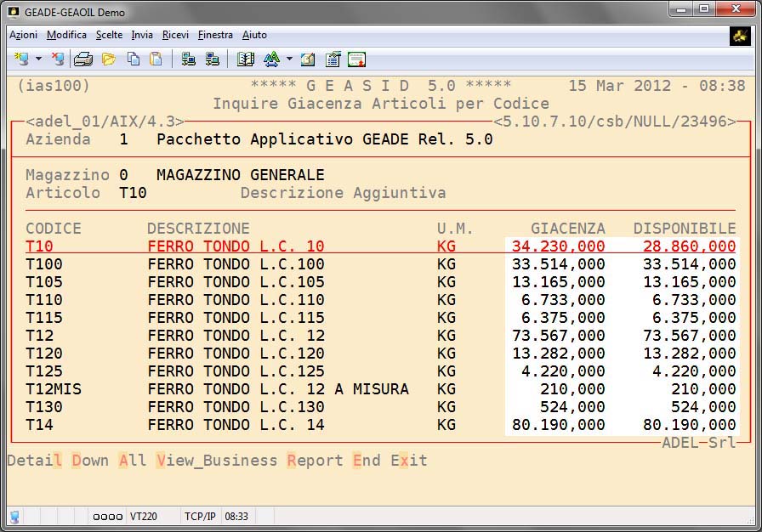Viewport: 762px width, 532px height.
Task: Click the printer icon in toolbar
Action: (x=82, y=59)
